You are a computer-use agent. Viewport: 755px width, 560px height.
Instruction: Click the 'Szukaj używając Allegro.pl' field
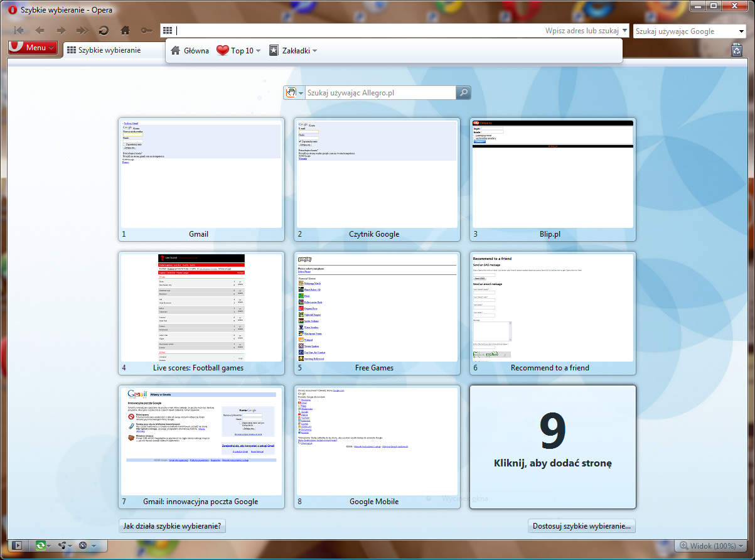coord(380,93)
